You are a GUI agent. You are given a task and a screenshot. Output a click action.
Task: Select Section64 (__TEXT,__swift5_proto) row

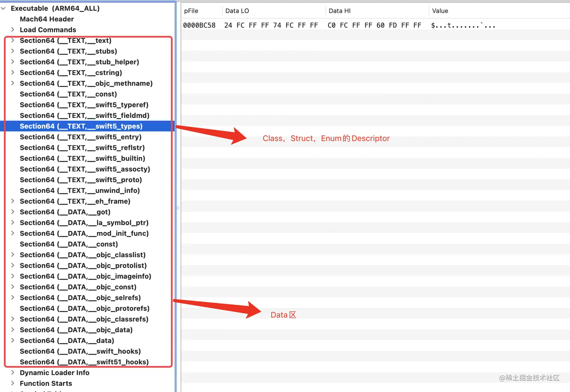(x=87, y=180)
